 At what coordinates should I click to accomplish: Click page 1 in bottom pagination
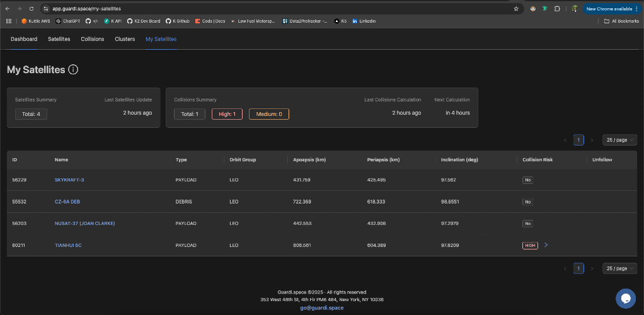pyautogui.click(x=578, y=268)
